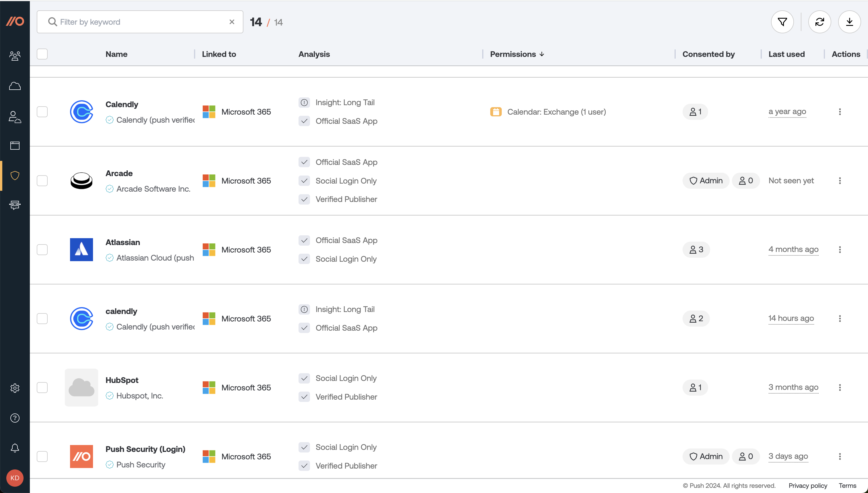Click the 3 users consented badge for Atlassian
The height and width of the screenshot is (493, 868).
coord(696,250)
